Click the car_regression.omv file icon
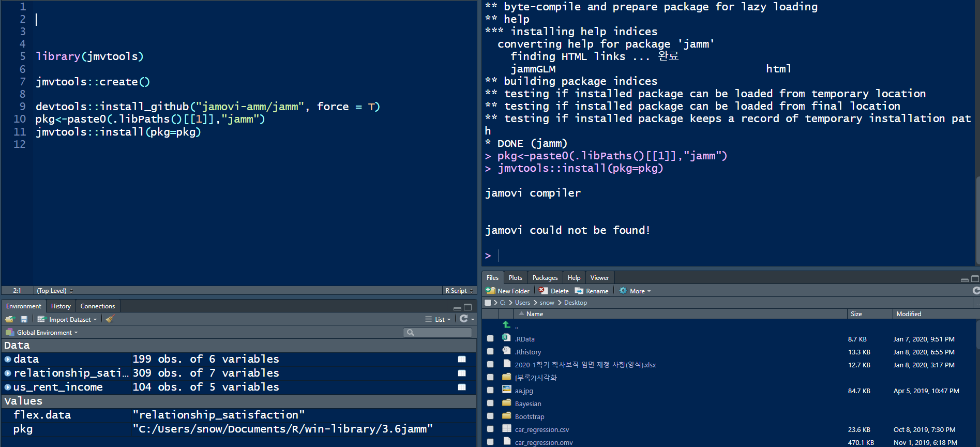Screen dimensions: 980x447 [507, 441]
